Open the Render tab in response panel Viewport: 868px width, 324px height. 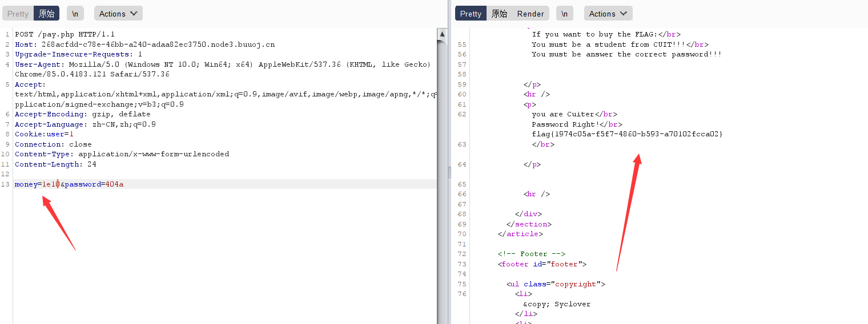pyautogui.click(x=531, y=14)
